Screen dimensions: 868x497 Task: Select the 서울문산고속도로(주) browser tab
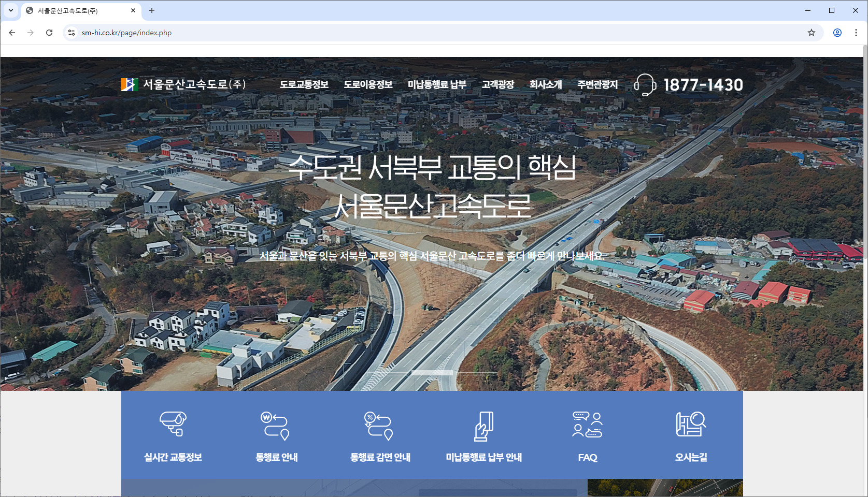[x=81, y=11]
